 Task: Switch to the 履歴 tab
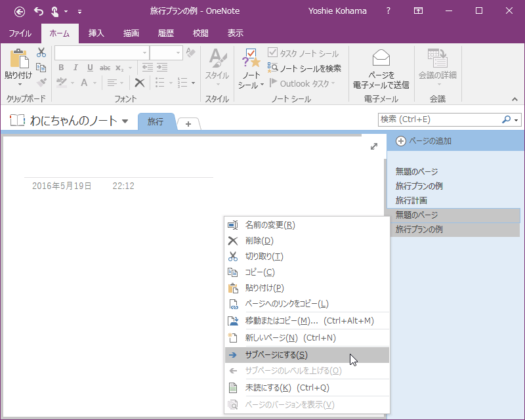point(166,33)
